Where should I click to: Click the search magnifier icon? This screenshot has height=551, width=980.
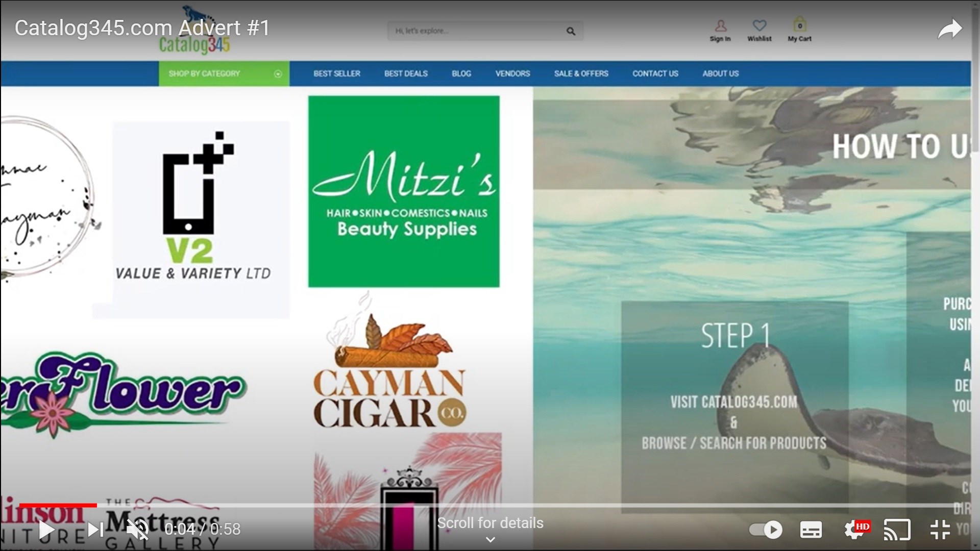tap(571, 31)
